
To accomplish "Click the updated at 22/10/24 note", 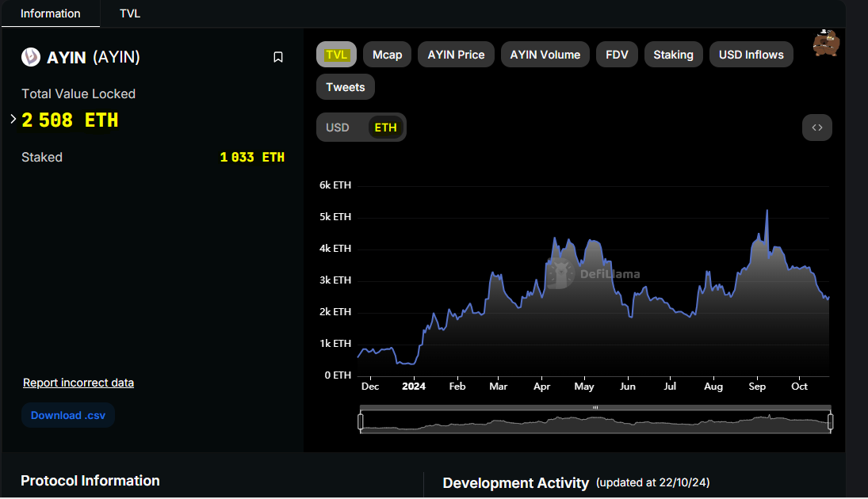I will pyautogui.click(x=652, y=482).
